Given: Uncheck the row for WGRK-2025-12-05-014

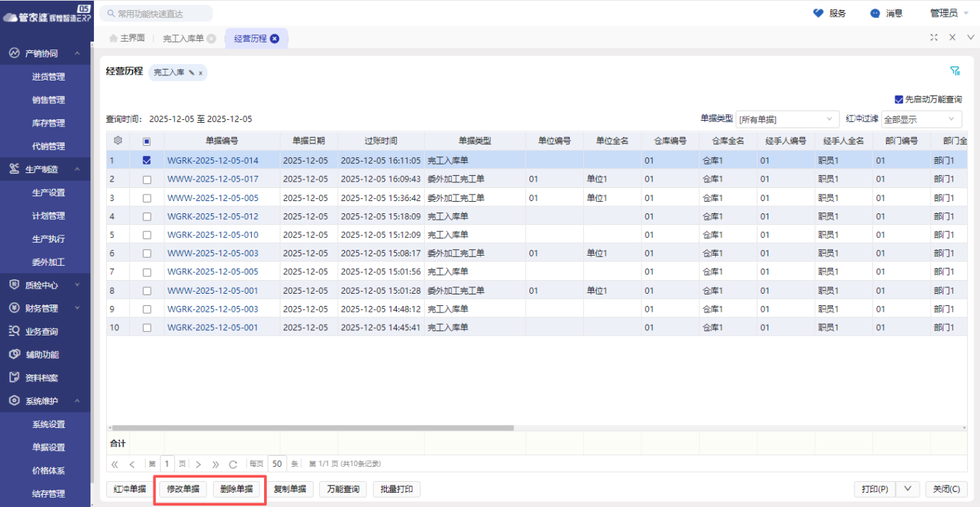Looking at the screenshot, I should point(147,160).
